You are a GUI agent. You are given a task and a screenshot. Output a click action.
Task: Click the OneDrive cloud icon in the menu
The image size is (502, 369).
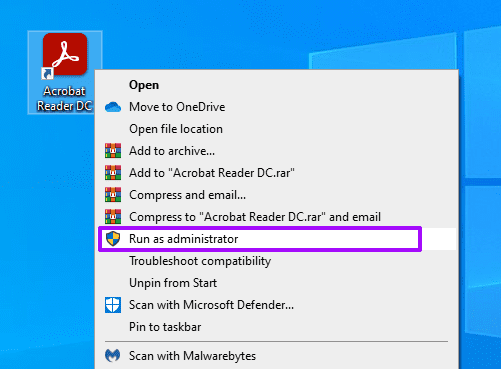click(x=113, y=107)
